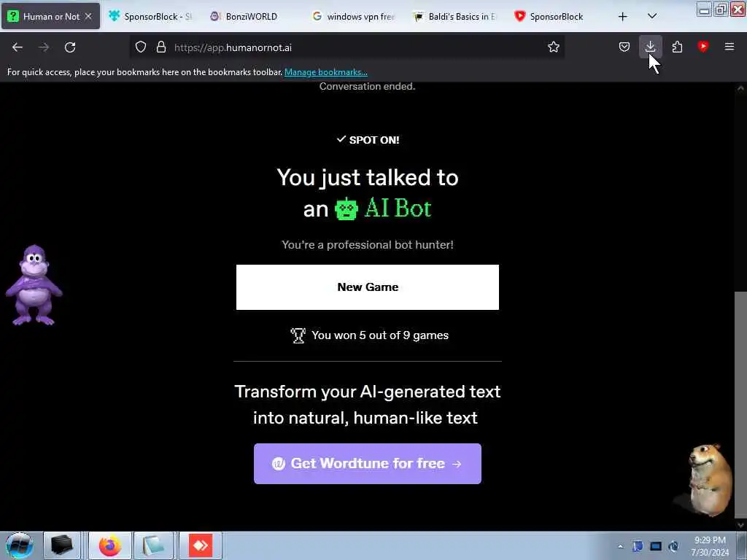
Task: Click the checkmark beside SPOT ON!
Action: tap(341, 139)
